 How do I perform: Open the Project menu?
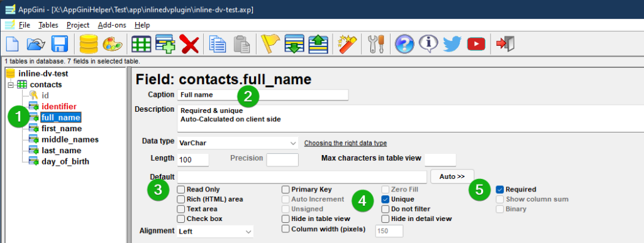[x=78, y=25]
